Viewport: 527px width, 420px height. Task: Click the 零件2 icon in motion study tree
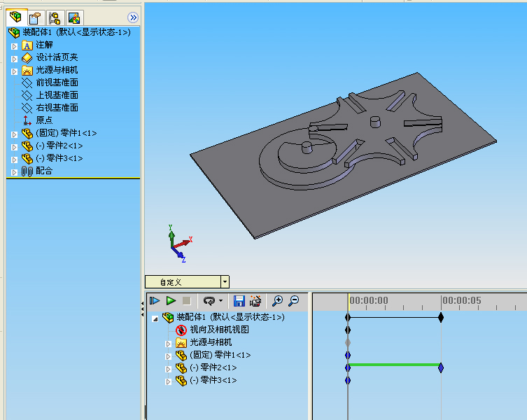pos(181,368)
